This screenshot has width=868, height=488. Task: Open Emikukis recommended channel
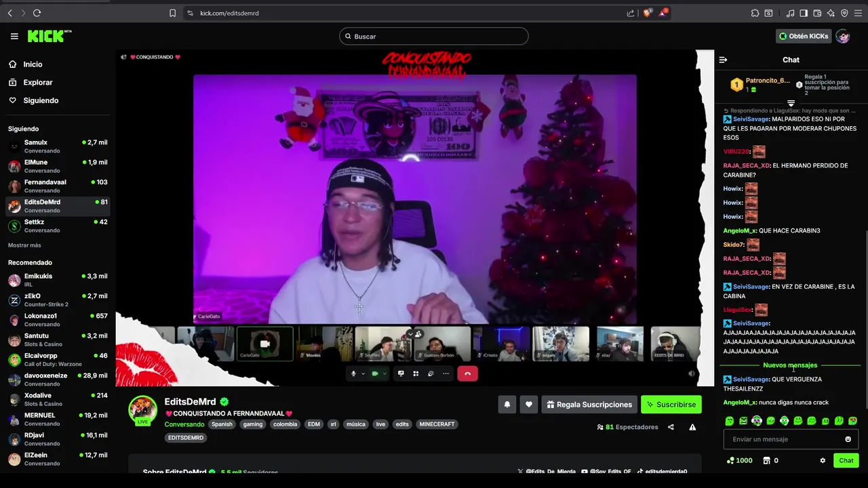[58, 280]
